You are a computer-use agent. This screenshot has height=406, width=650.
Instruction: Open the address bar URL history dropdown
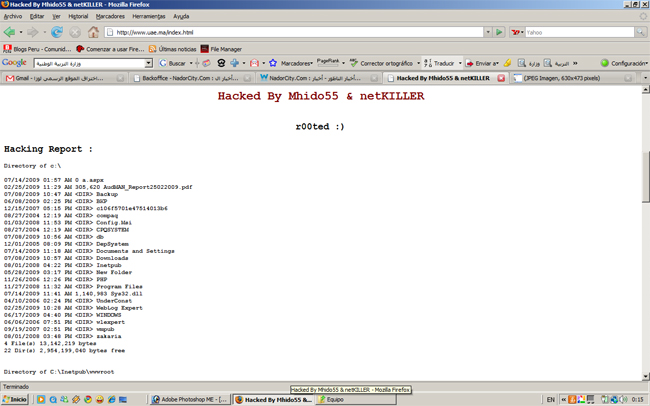point(487,32)
